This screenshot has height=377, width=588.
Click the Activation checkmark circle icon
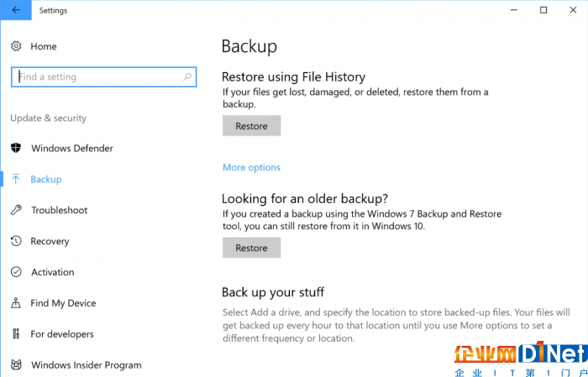click(16, 272)
